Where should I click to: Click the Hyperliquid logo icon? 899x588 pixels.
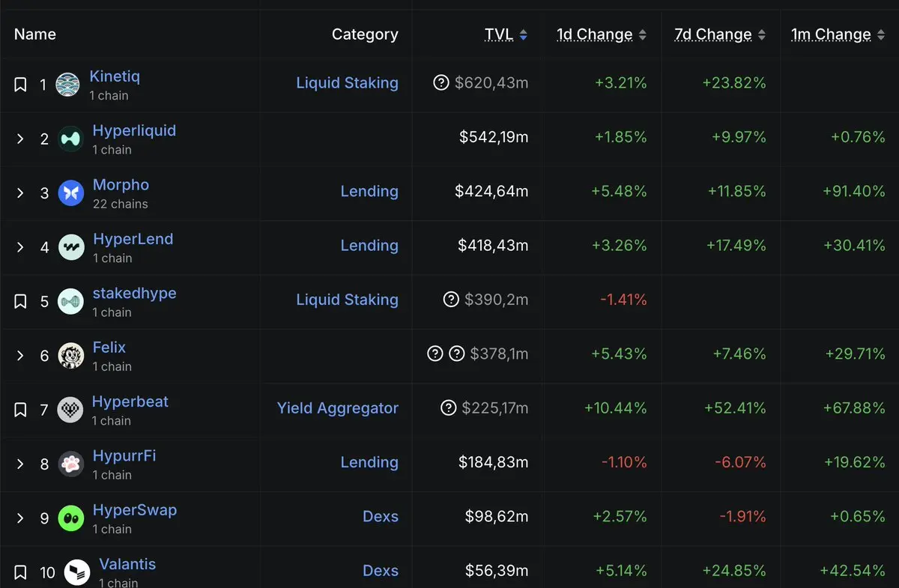(x=70, y=139)
